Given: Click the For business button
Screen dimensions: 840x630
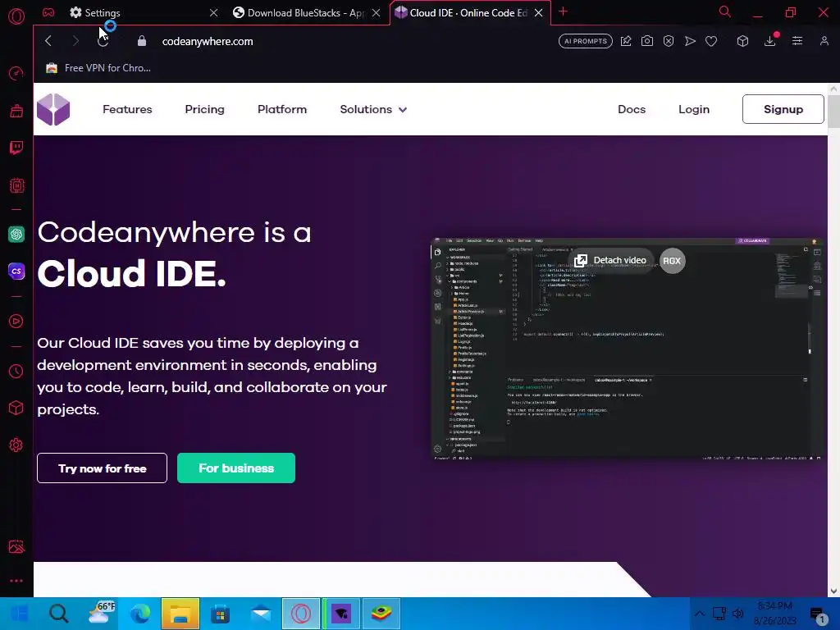Looking at the screenshot, I should [236, 468].
